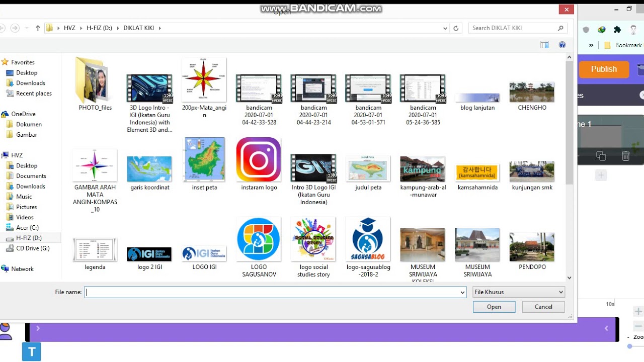Select the LOGO IGI file
The image size is (644, 362).
coord(204,254)
